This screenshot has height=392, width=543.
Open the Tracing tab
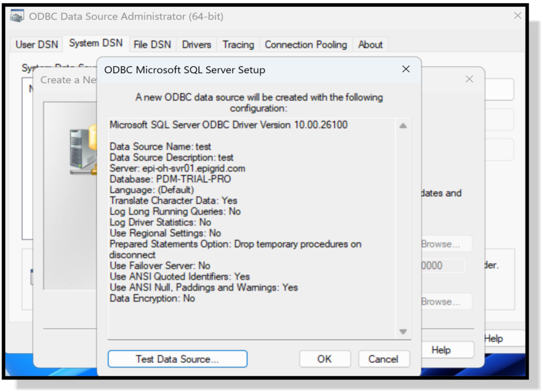(238, 45)
